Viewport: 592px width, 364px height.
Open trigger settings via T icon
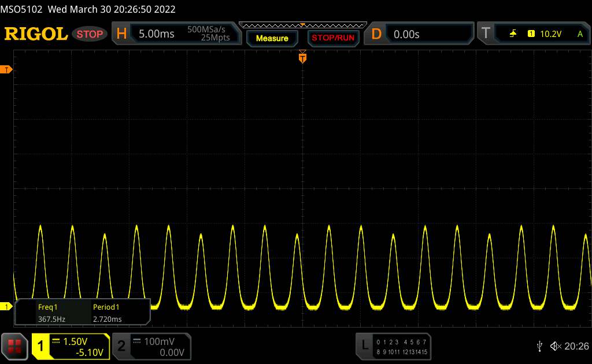point(486,33)
